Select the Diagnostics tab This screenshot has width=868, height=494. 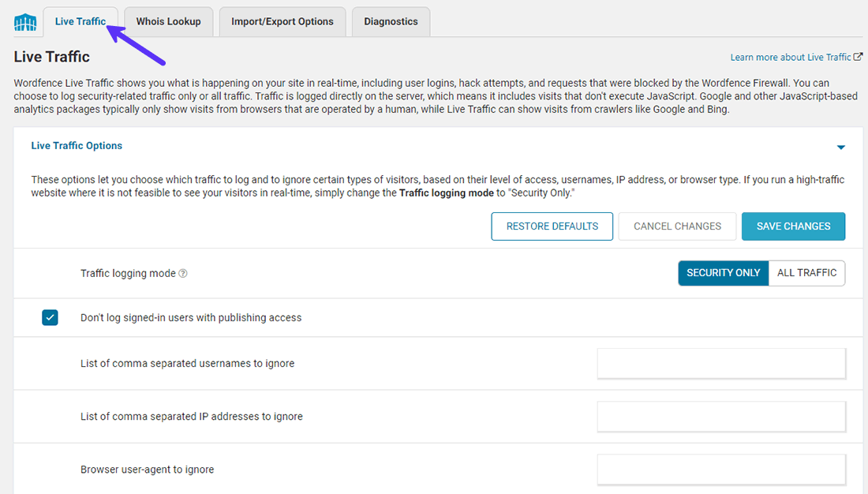(x=391, y=22)
